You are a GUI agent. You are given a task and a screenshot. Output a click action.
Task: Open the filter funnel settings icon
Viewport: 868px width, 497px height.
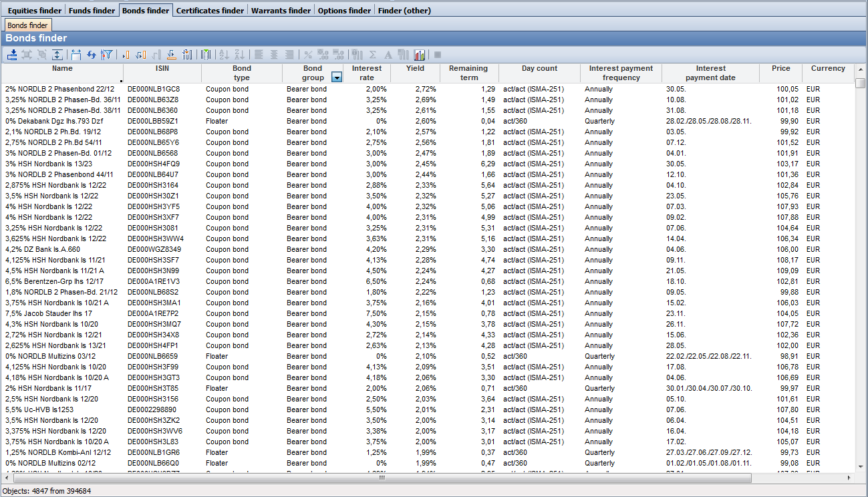click(x=107, y=55)
